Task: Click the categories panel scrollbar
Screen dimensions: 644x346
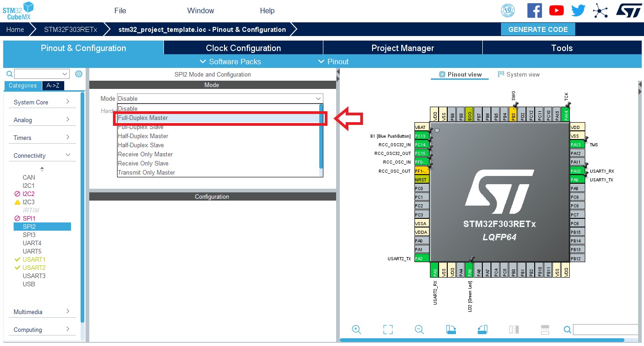Action: 82,207
